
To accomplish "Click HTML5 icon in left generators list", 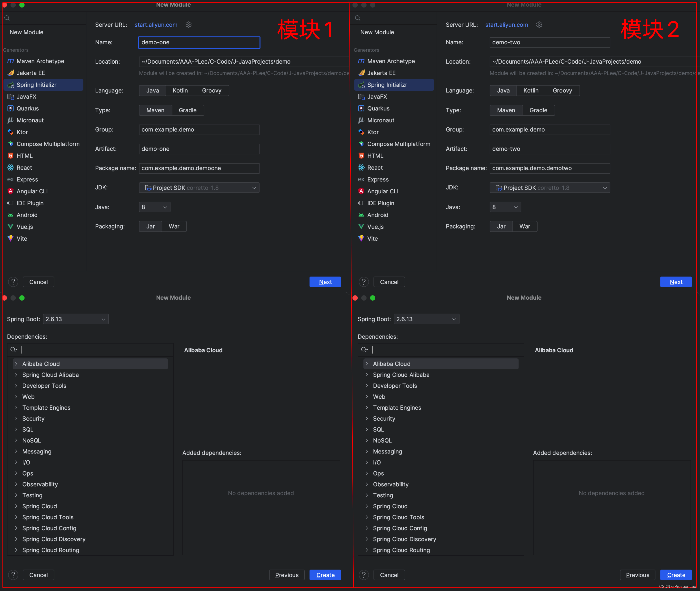I will pyautogui.click(x=11, y=156).
